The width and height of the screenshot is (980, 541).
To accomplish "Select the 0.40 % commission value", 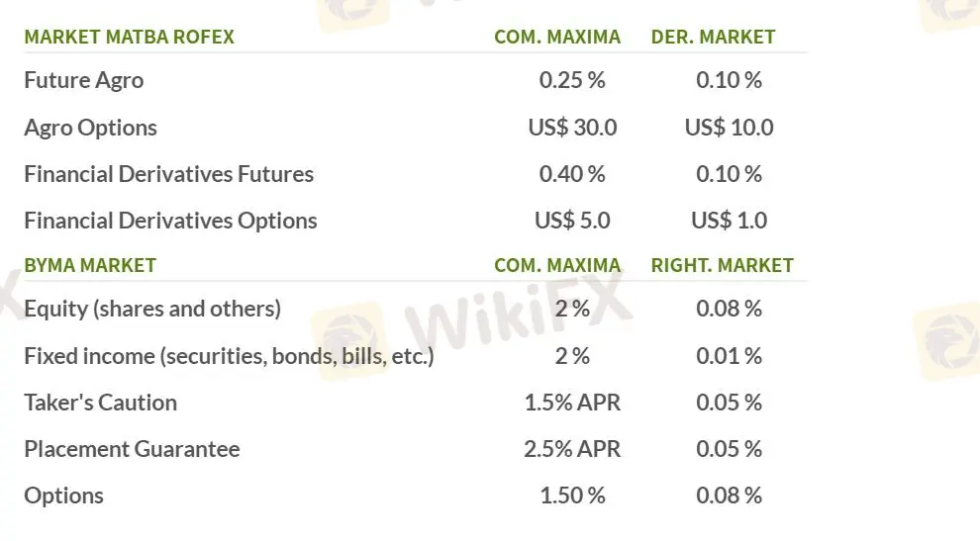I will pyautogui.click(x=572, y=174).
